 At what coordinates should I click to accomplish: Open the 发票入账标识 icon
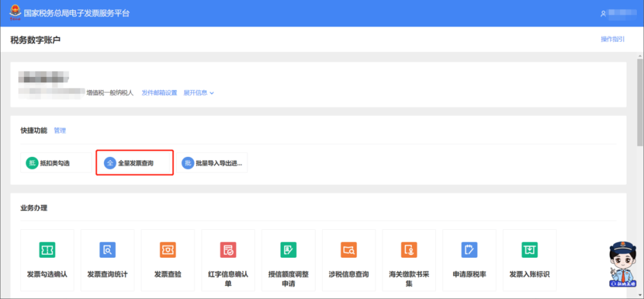point(530,249)
